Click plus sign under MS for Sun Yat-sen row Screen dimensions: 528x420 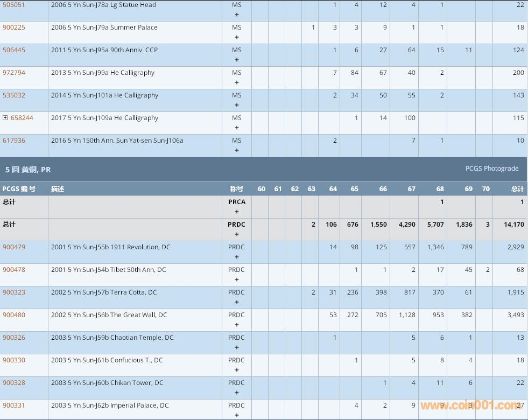tap(237, 151)
